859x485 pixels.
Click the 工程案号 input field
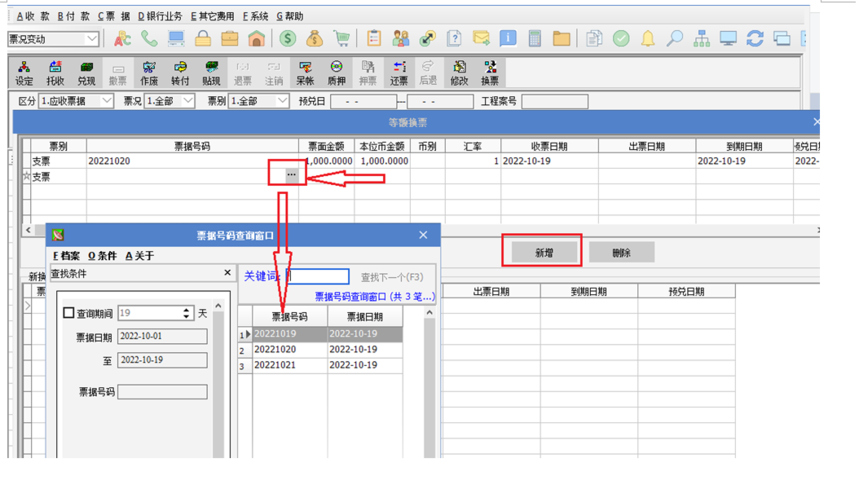555,101
